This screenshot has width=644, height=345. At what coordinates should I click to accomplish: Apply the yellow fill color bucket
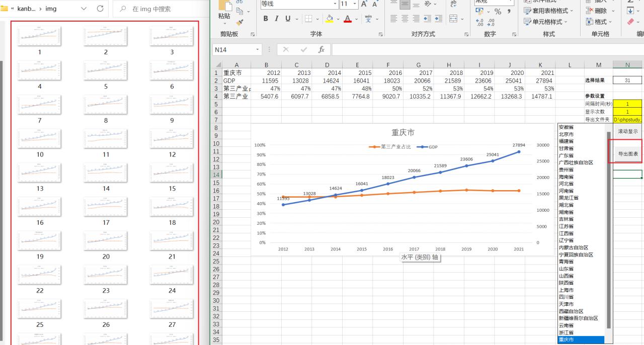(x=330, y=19)
